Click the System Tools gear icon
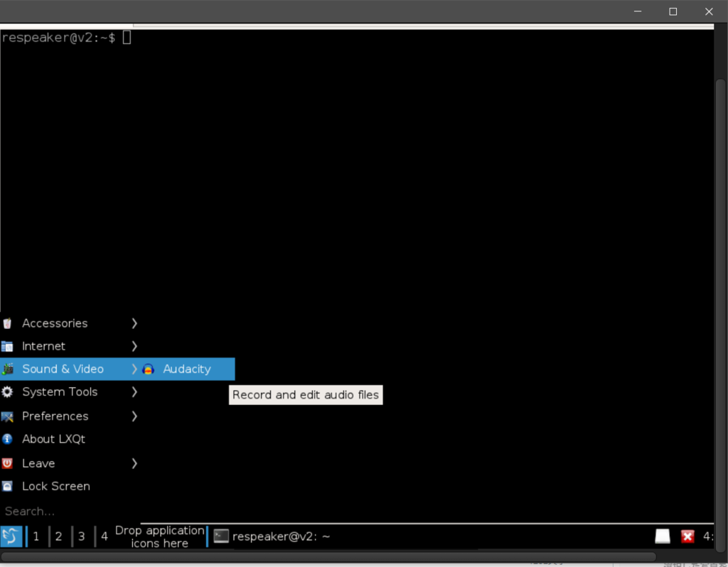The image size is (728, 567). 7,392
